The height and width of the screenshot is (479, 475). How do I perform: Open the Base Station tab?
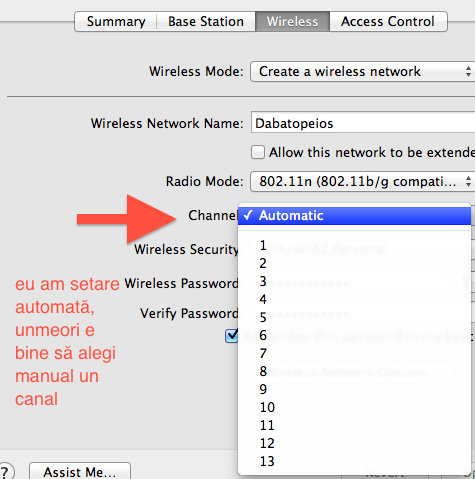click(x=206, y=22)
